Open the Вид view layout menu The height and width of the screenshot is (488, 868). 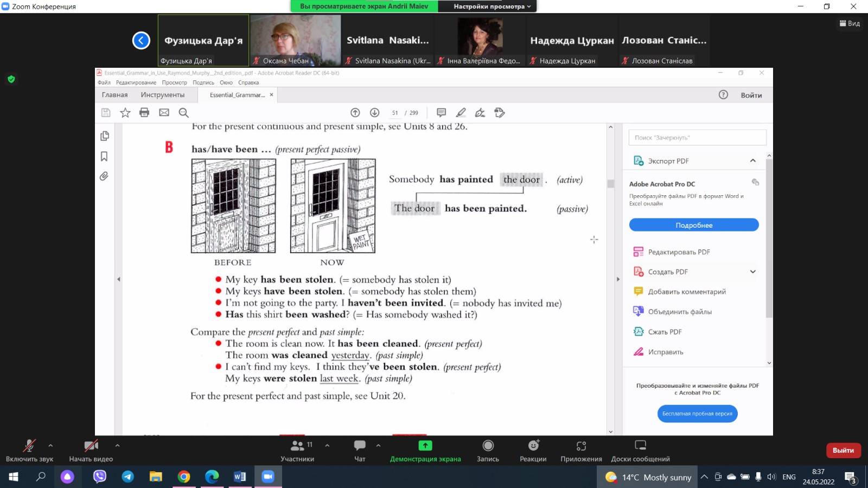tap(850, 23)
